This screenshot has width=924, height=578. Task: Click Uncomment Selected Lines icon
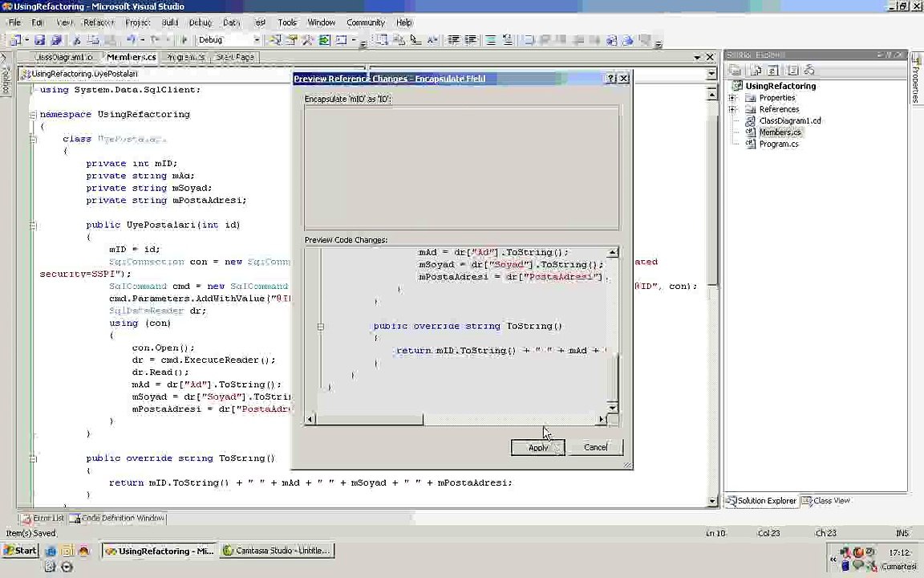[508, 40]
